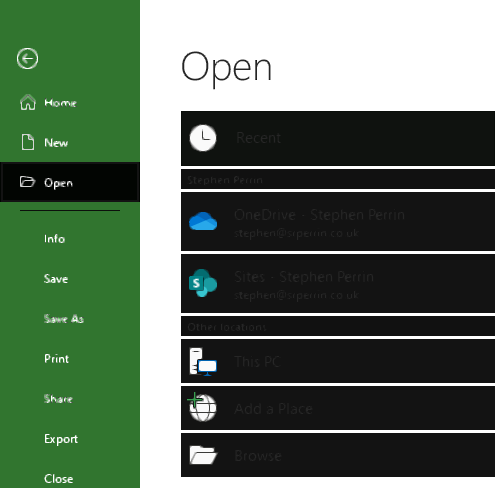Screen dimensions: 495x488
Task: Open the Export page
Action: tap(70, 439)
